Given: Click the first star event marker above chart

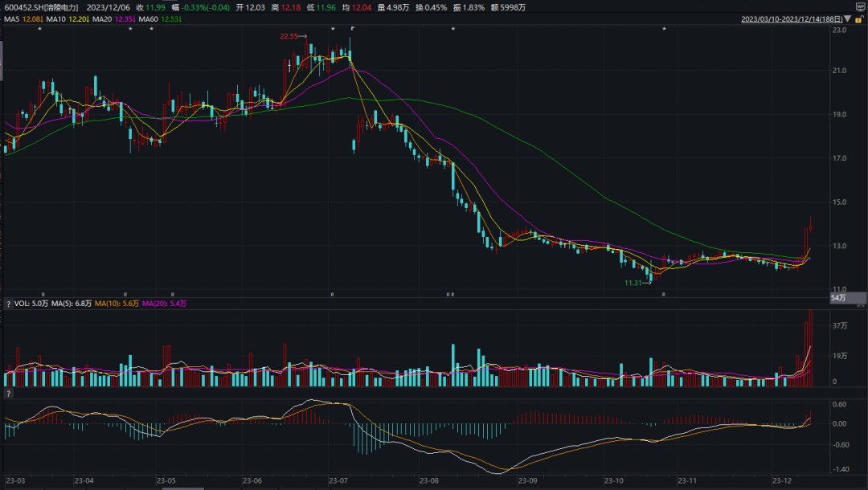Looking at the screenshot, I should point(39,29).
